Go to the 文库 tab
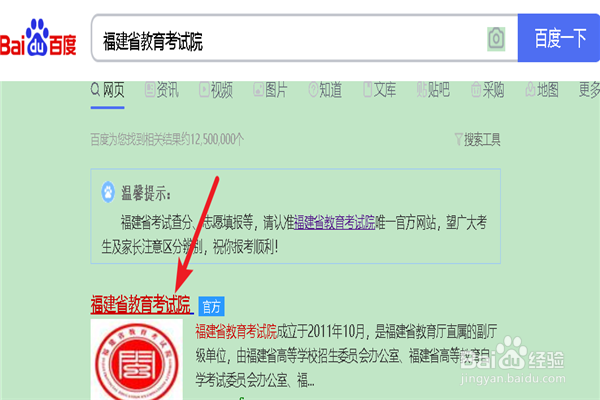600x400 pixels. point(379,90)
